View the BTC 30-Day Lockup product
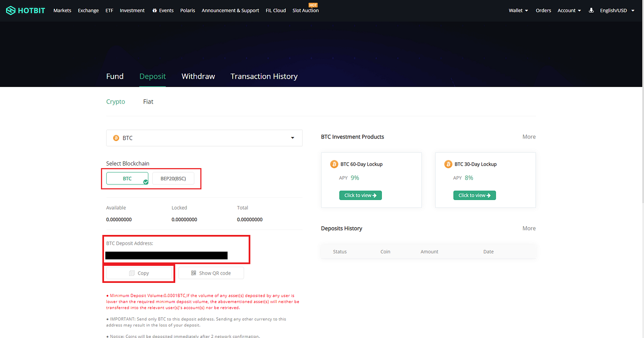The height and width of the screenshot is (338, 644). point(474,195)
